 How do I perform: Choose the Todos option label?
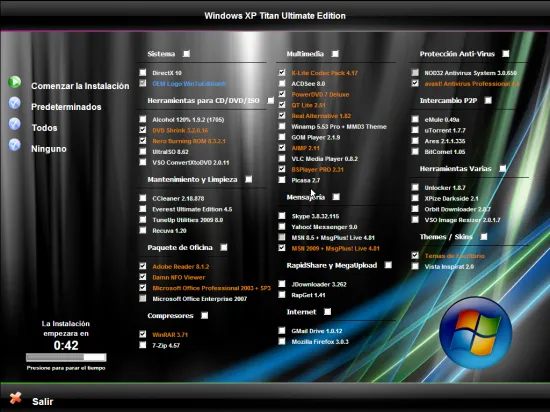tap(44, 128)
